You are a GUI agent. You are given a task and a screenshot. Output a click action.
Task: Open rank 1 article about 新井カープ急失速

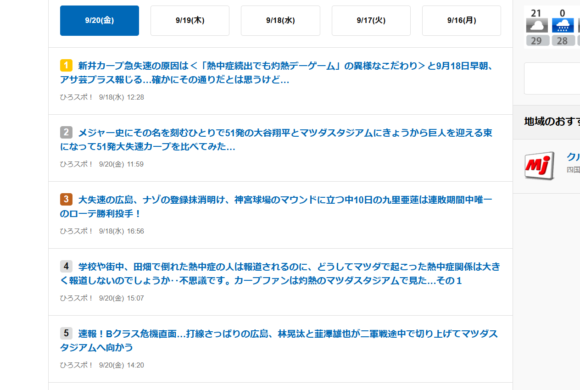[276, 73]
